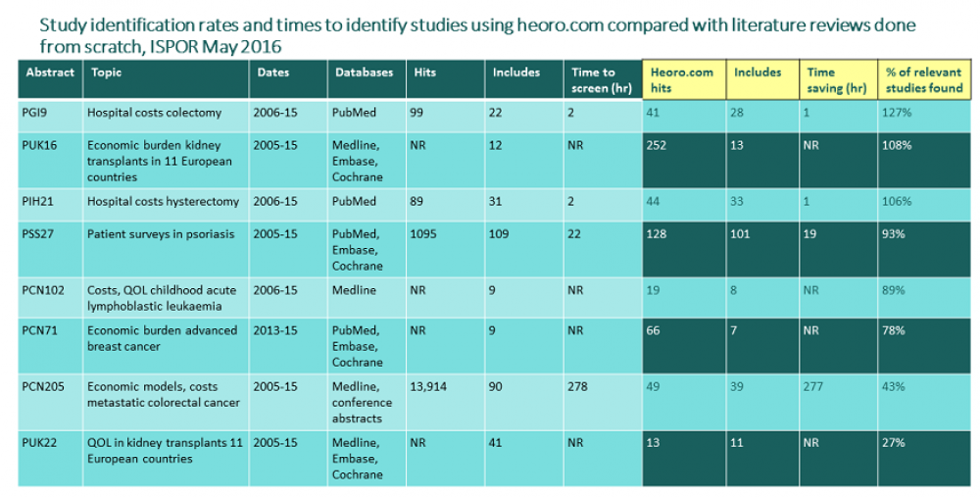
Task: Click the Databases column header
Action: point(364,73)
